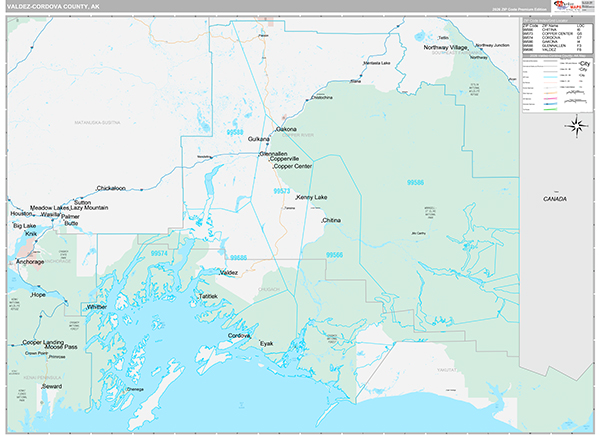This screenshot has width=600, height=435.
Task: Click the Whittier town label
Action: (x=96, y=307)
